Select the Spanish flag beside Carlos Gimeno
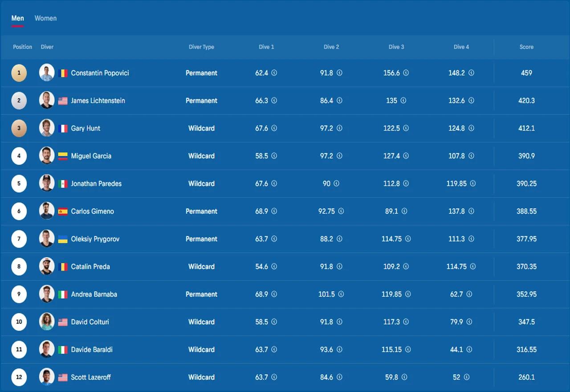 point(63,211)
